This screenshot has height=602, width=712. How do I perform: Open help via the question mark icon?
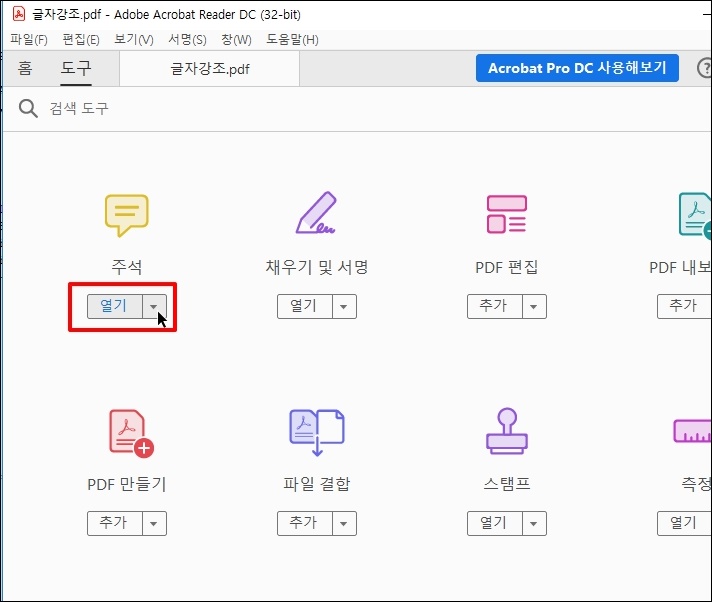pos(704,68)
